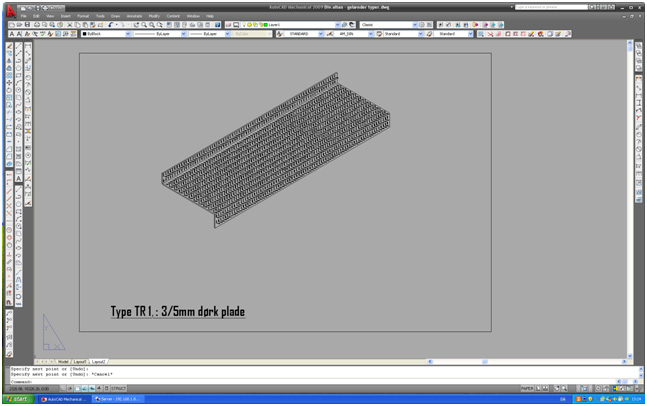Image resolution: width=647 pixels, height=406 pixels.
Task: Open Standard table style dropdown after AM_DIN
Action: tap(420, 34)
